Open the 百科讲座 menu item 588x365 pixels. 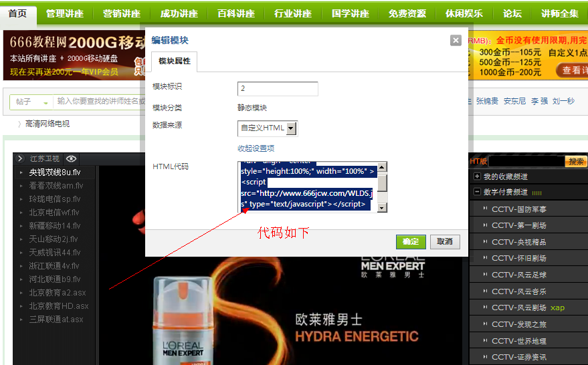[x=236, y=14]
